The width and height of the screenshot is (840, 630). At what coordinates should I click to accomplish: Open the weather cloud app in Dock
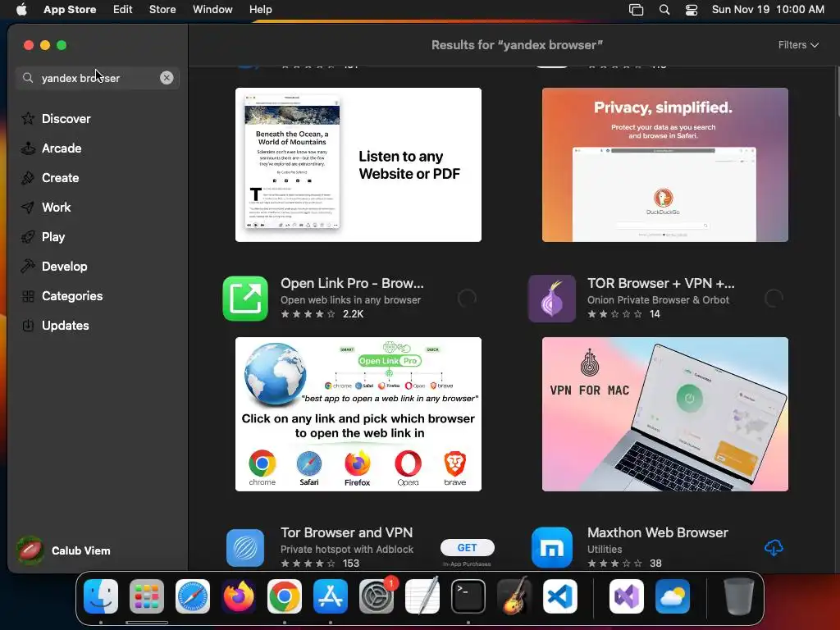(673, 596)
